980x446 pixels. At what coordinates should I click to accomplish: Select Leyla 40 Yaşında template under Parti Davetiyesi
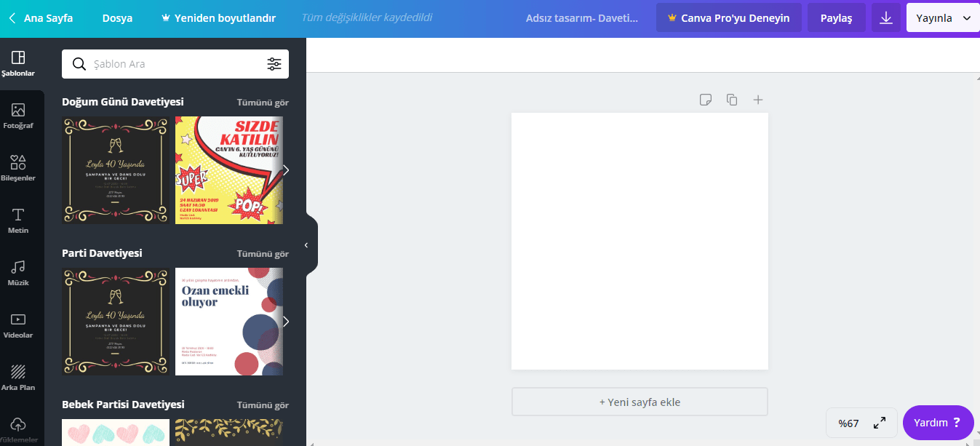click(x=116, y=322)
